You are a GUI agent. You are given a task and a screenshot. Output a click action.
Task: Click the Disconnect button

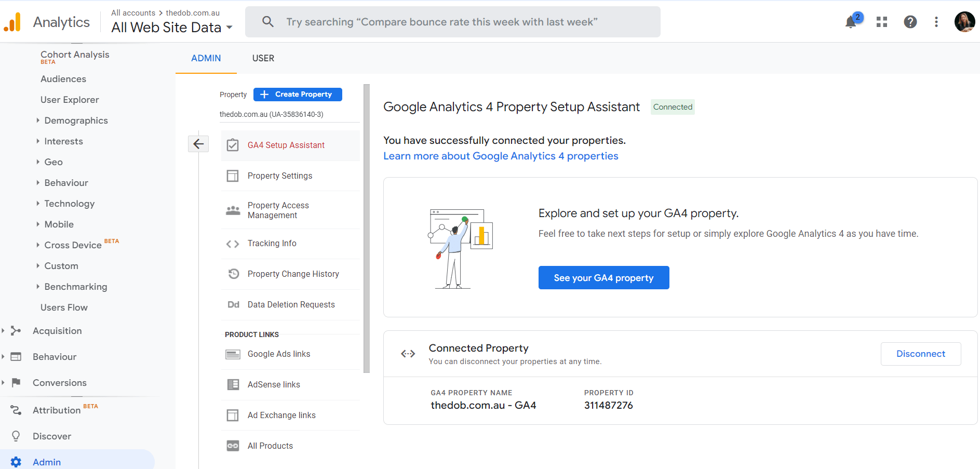[921, 354]
